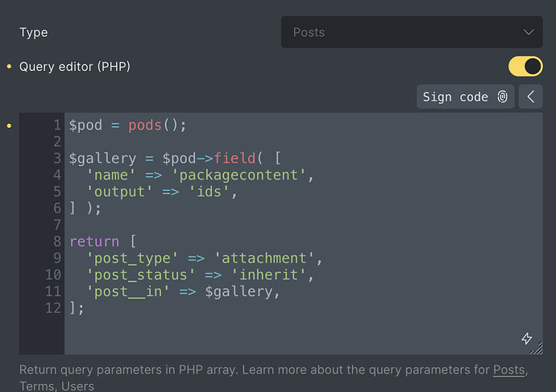Click the '$gallery,' variable on line 11
The width and height of the screenshot is (556, 392).
tap(243, 291)
